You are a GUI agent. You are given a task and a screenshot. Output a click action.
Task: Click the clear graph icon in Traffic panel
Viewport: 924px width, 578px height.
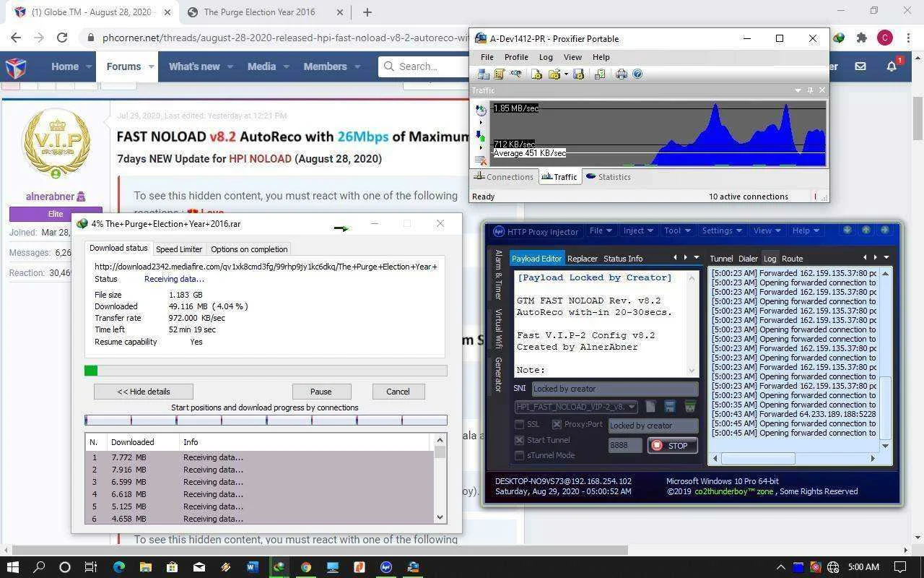coord(481,160)
